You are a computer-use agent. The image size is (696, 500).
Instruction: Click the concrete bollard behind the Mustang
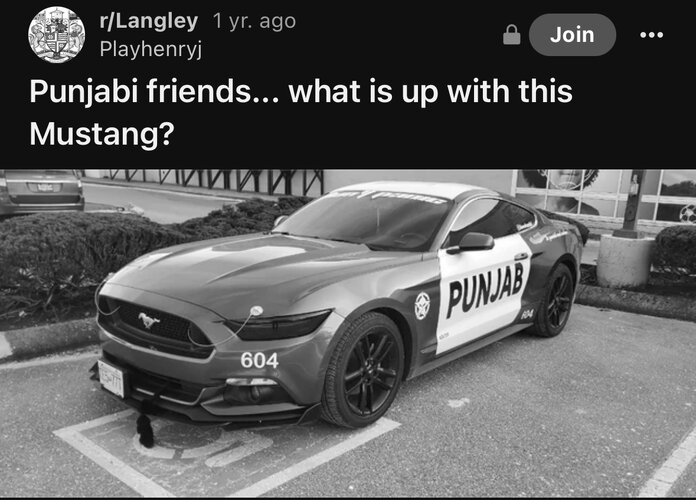[625, 260]
